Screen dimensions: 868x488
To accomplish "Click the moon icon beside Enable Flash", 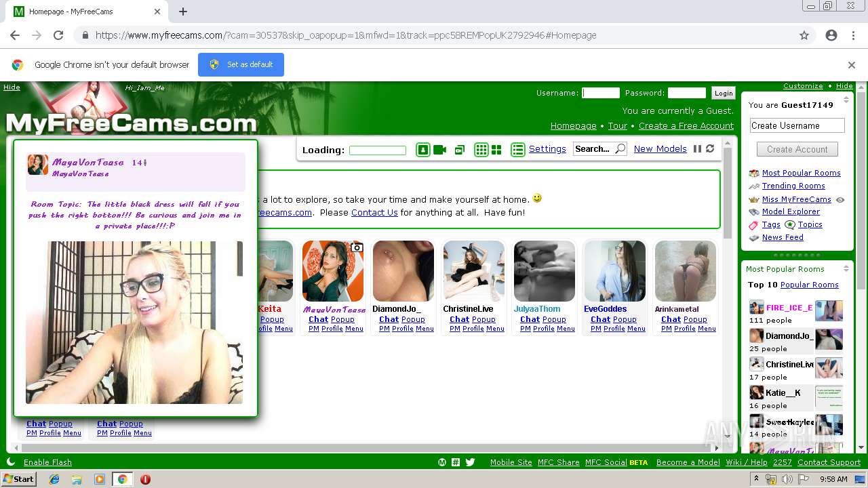I will 11,462.
